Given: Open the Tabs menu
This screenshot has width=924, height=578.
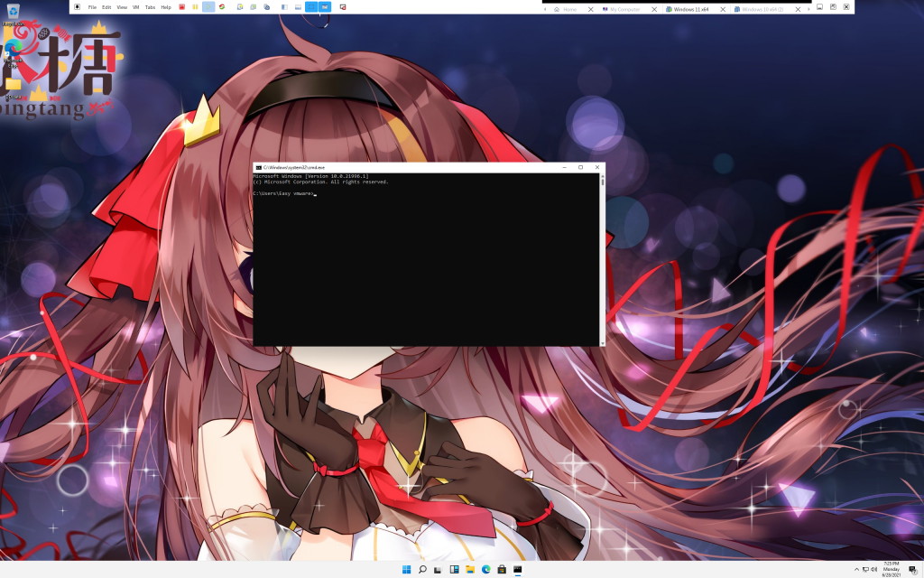Looking at the screenshot, I should tap(151, 7).
